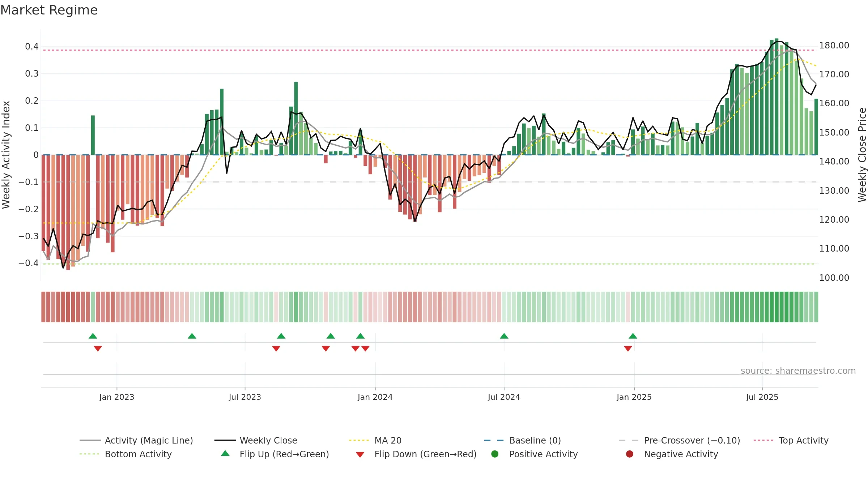Click the flip-down marker just before Jan 2025

pyautogui.click(x=628, y=348)
